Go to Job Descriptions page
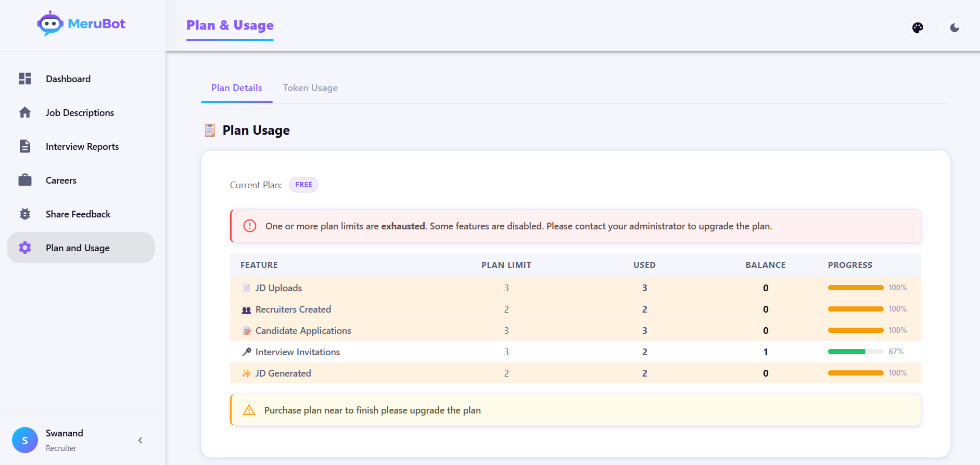980x465 pixels. click(x=81, y=112)
